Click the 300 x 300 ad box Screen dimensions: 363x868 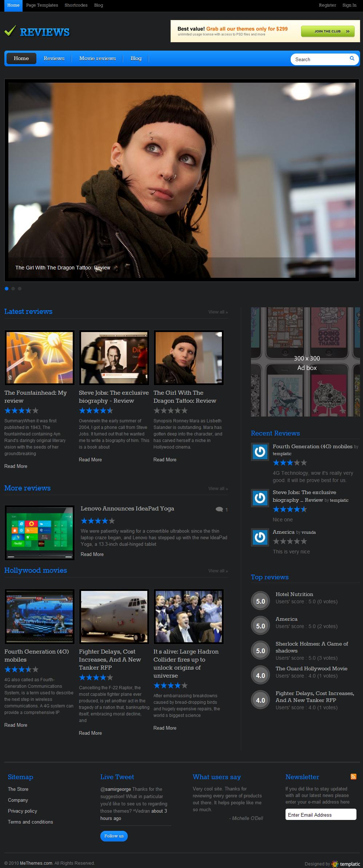pyautogui.click(x=305, y=362)
